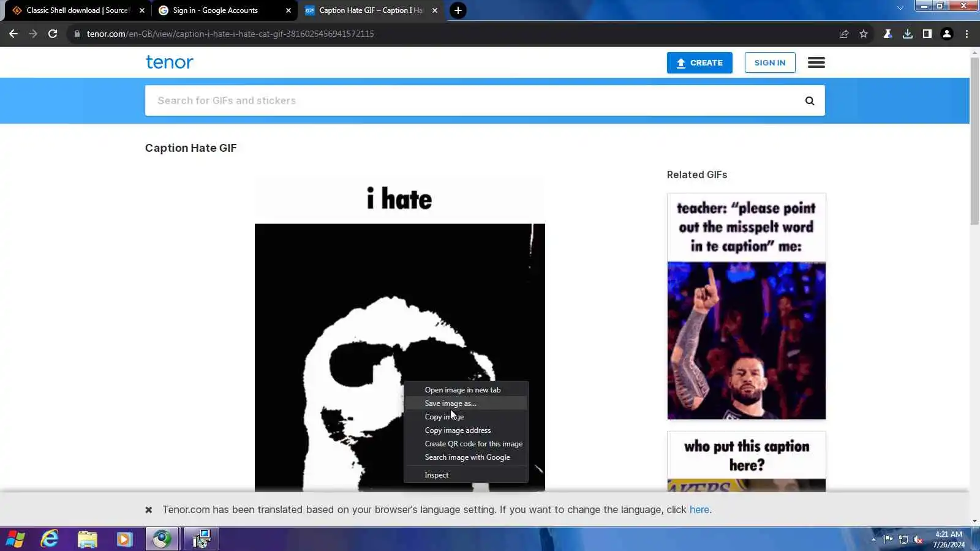Viewport: 980px width, 551px height.
Task: Choose Copy image from context menu
Action: click(466, 417)
